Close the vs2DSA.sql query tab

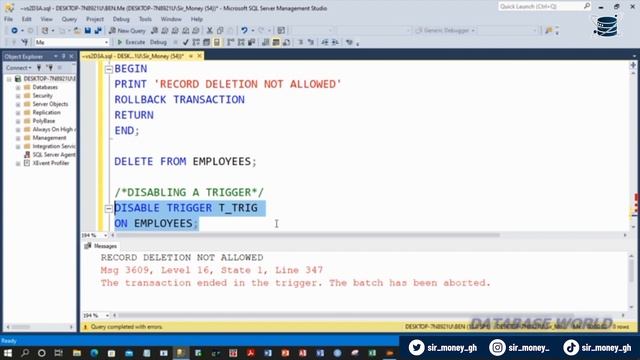[x=200, y=56]
